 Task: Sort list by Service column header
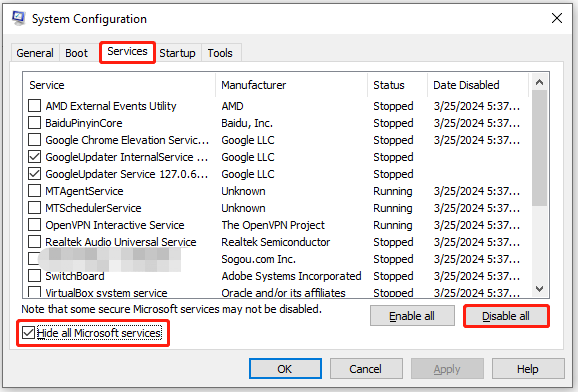119,85
